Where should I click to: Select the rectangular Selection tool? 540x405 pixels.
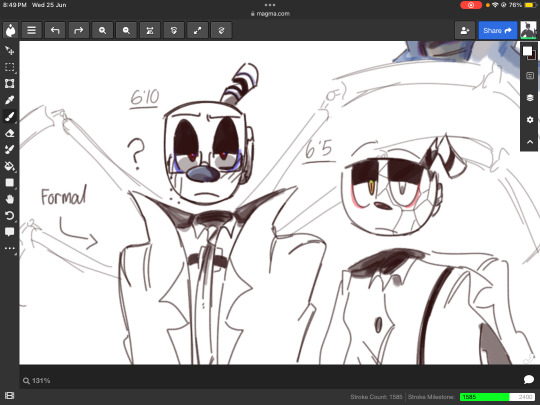[x=9, y=67]
